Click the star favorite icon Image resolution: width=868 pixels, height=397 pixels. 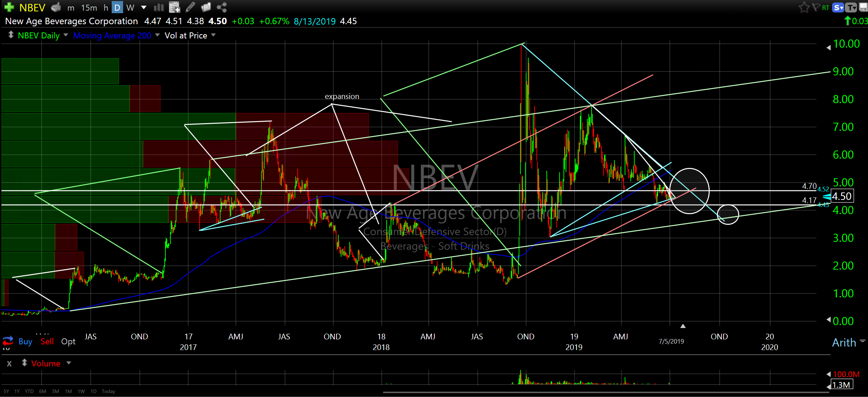click(x=804, y=7)
